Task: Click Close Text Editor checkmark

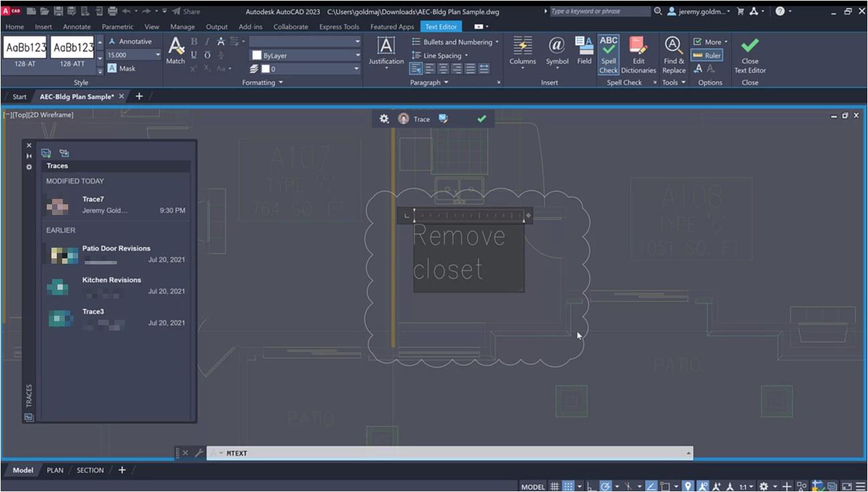Action: pos(750,55)
